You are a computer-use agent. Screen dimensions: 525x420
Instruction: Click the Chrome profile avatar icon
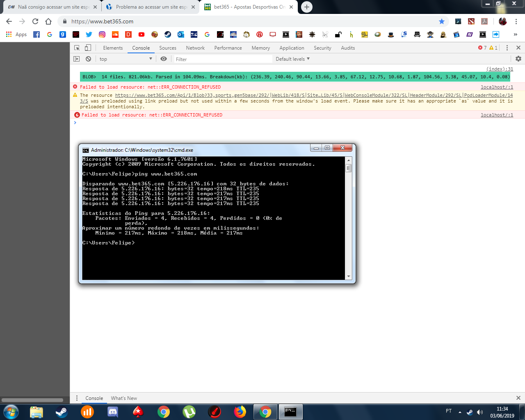503,21
